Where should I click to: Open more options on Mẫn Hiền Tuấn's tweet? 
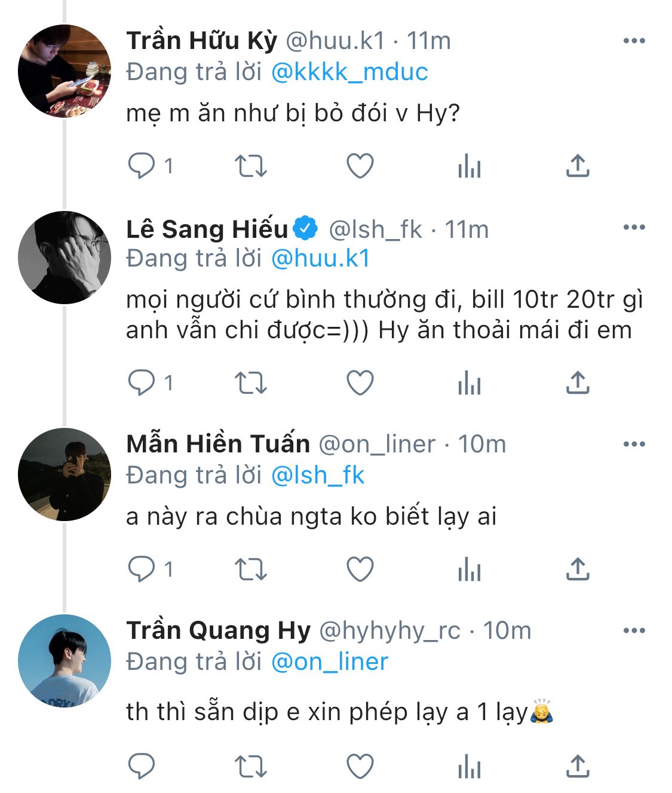pos(634,445)
